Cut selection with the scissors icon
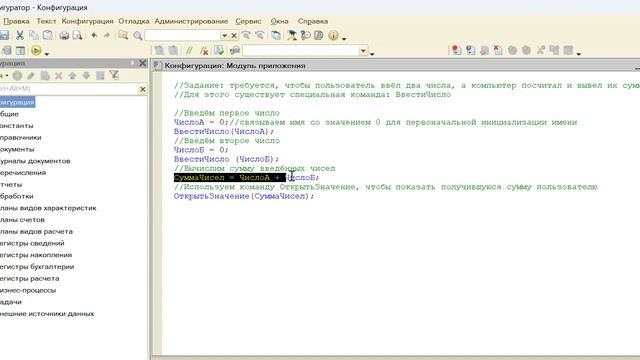Viewport: 640px width, 360px height. pos(20,36)
